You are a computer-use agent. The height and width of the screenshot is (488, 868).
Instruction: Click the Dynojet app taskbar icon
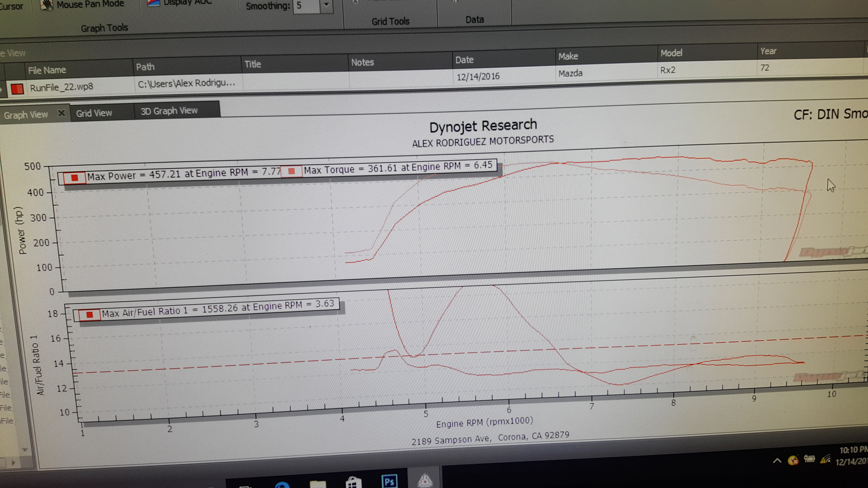point(425,481)
